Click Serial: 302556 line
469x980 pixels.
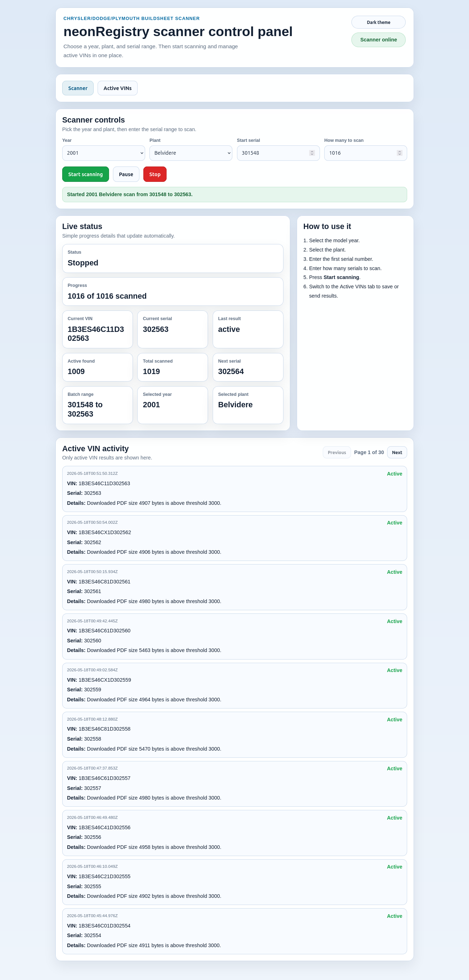coord(84,837)
